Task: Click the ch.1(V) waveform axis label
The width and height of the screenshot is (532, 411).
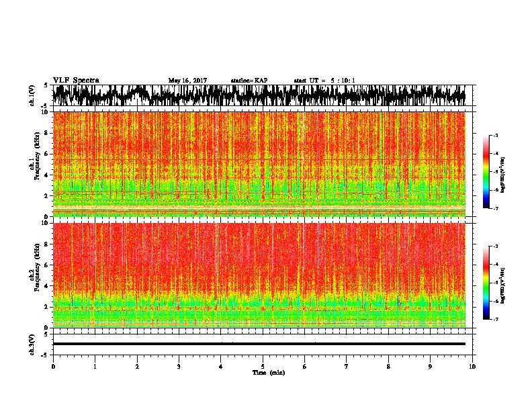Action: pos(32,95)
